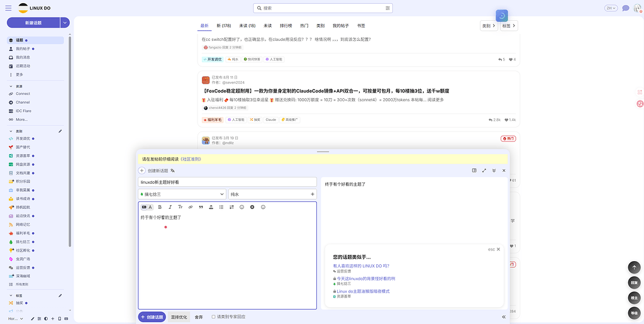Toggle rich text/markdown editor mode switch
The width and height of the screenshot is (644, 324).
147,207
